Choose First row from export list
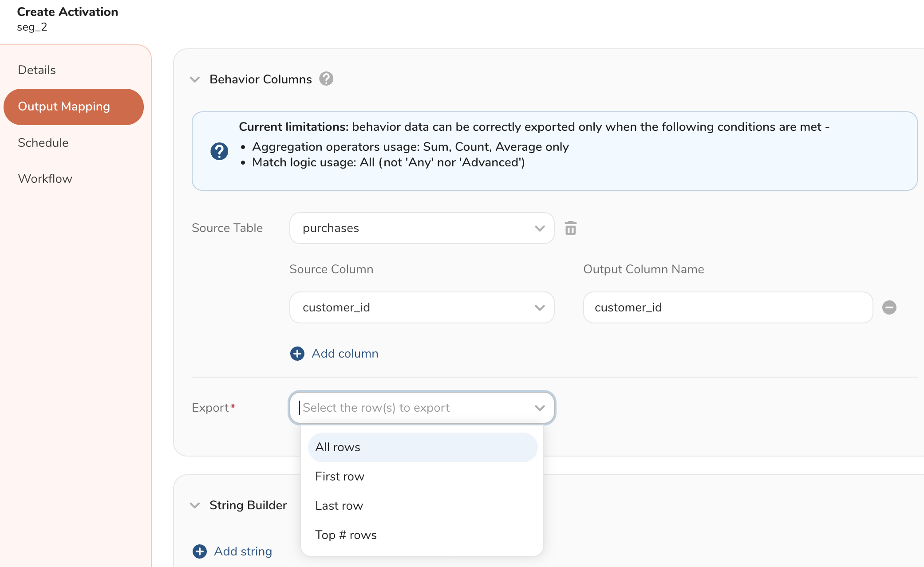 point(340,476)
